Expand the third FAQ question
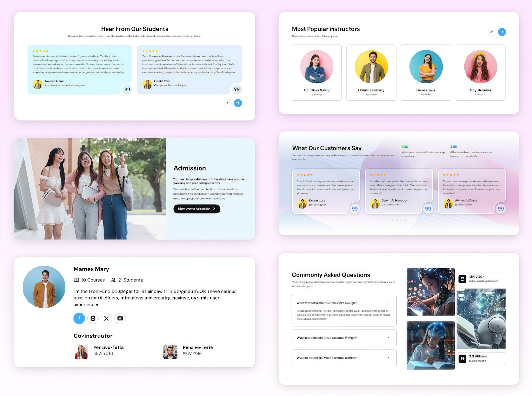Image resolution: width=532 pixels, height=396 pixels. [388, 358]
